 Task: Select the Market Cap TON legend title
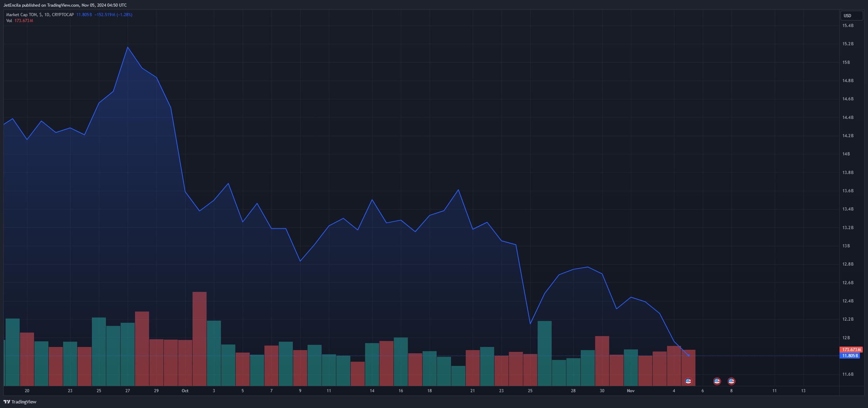click(40, 15)
